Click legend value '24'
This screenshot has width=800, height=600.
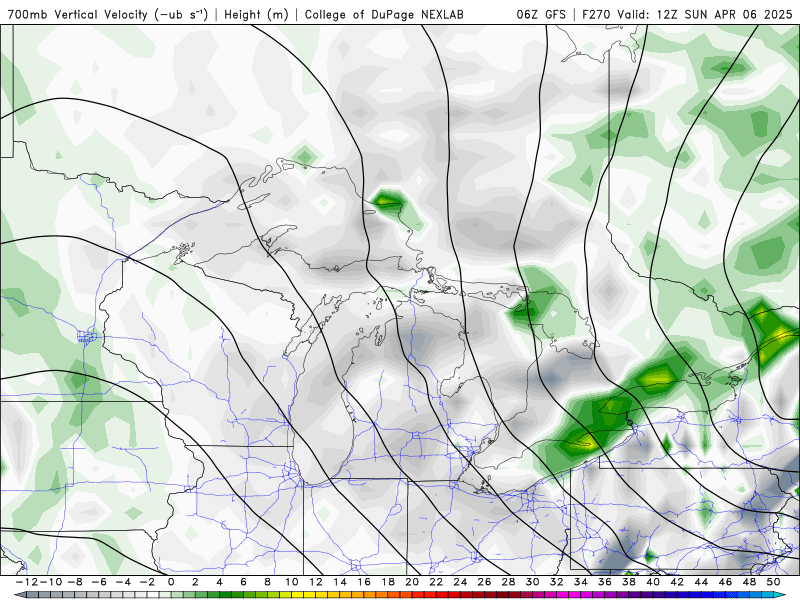pyautogui.click(x=460, y=582)
